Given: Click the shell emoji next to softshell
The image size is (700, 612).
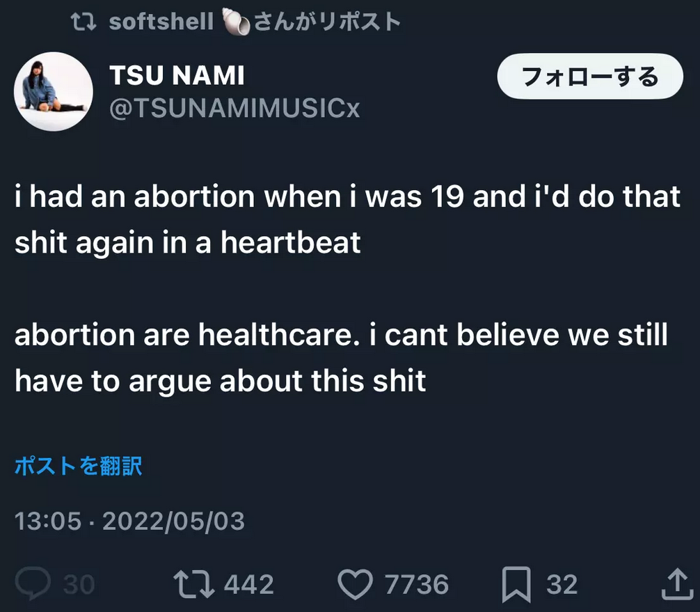Looking at the screenshot, I should point(235,22).
